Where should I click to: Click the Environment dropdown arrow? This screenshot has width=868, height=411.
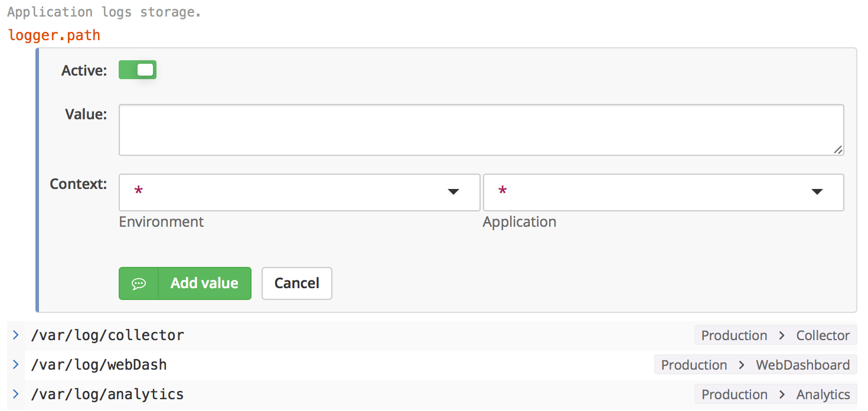click(453, 192)
